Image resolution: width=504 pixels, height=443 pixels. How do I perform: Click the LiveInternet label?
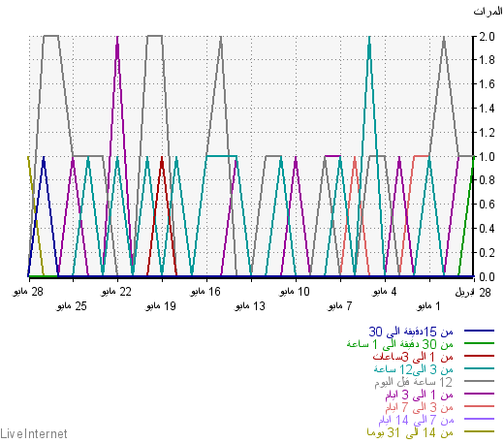point(34,433)
